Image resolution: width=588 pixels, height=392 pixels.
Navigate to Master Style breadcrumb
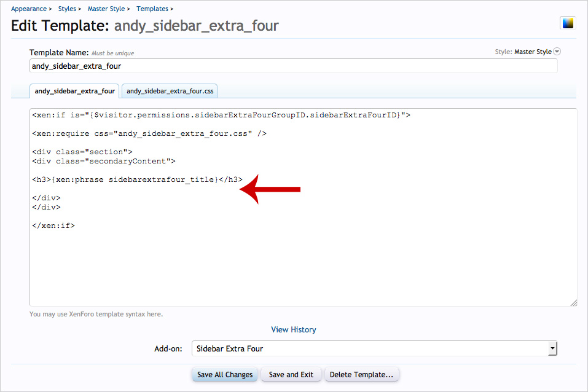[x=106, y=9]
